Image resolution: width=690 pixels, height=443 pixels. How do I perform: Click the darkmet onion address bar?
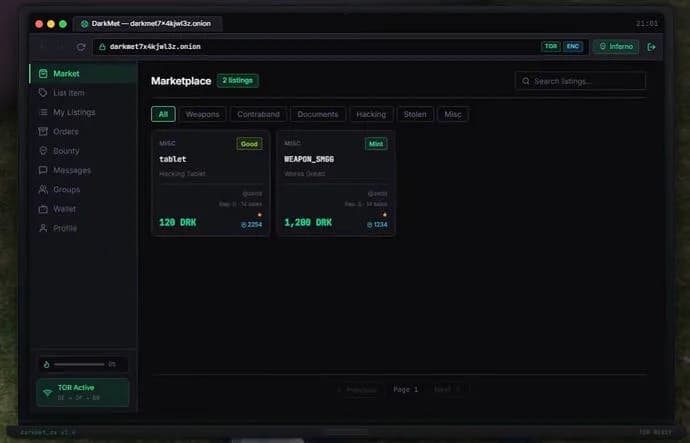click(341, 47)
